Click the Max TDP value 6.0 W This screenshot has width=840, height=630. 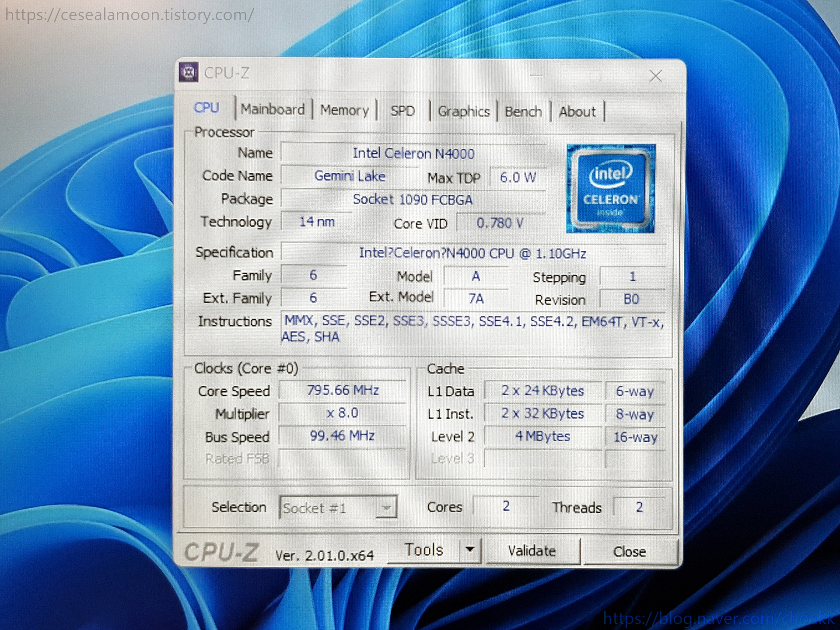coord(518,178)
